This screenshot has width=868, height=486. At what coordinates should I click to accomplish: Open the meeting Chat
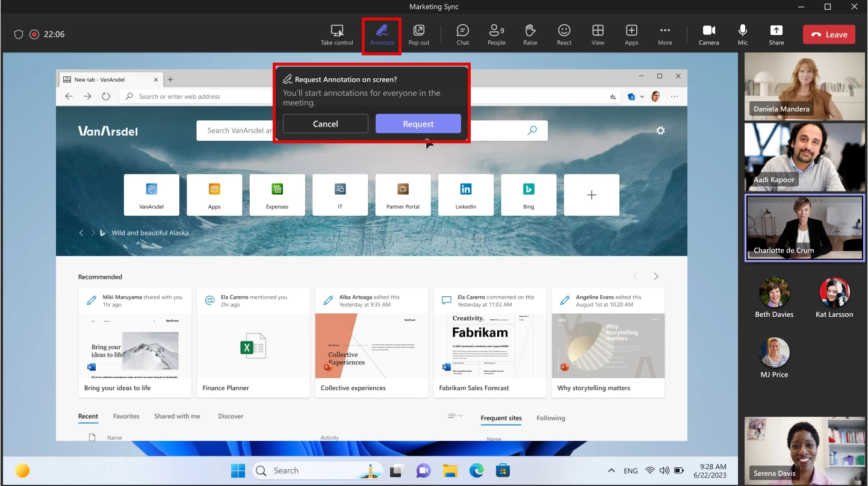coord(462,35)
